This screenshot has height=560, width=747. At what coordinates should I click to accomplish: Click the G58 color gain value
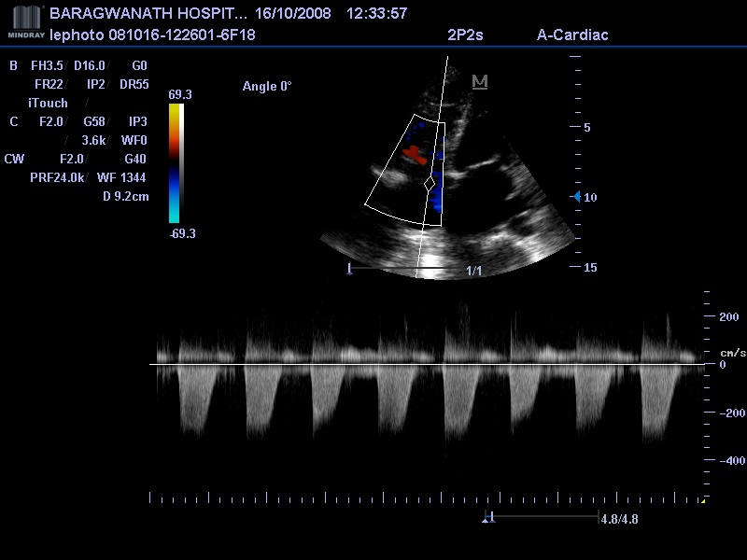(94, 121)
